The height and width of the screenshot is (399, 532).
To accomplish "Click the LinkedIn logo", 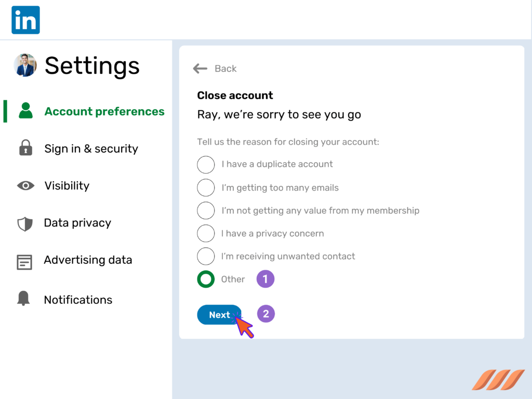I will 25,19.
